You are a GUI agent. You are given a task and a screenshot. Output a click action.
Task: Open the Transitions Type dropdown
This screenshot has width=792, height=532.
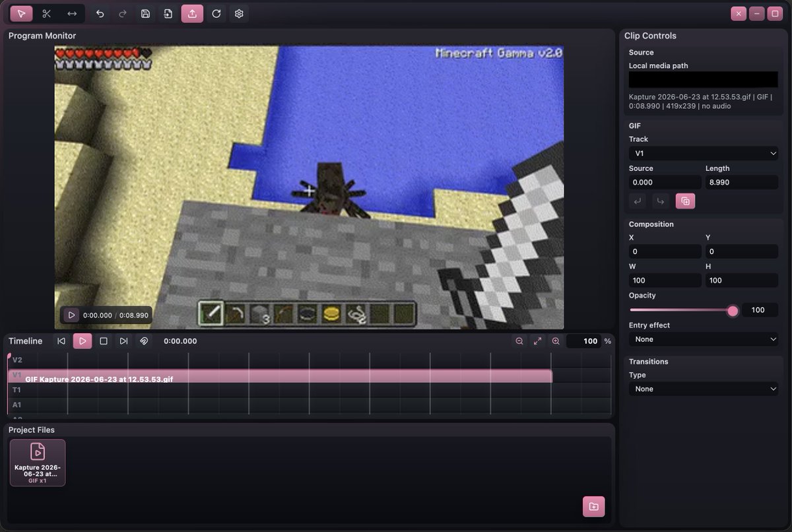pyautogui.click(x=703, y=389)
